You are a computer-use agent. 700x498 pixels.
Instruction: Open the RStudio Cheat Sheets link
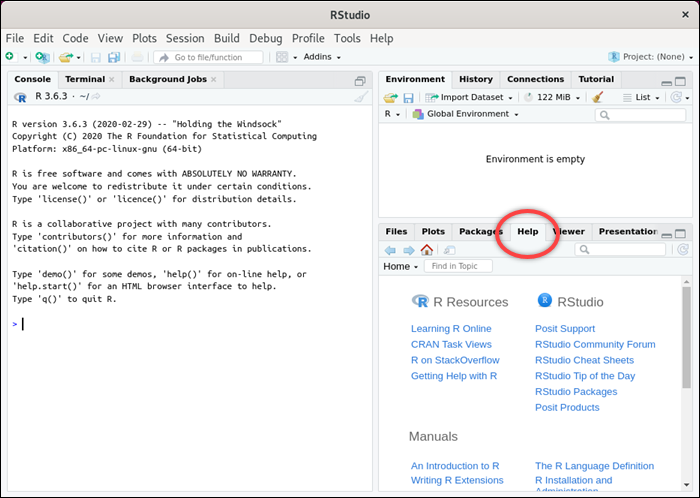584,360
